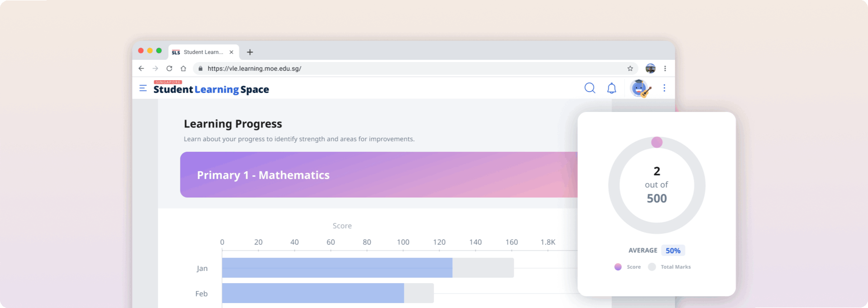Click the Jan score bar
Screen dimensions: 868x308
337,268
